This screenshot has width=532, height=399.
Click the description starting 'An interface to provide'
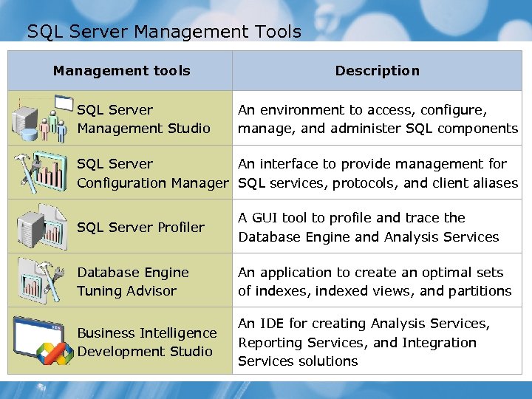(x=378, y=173)
